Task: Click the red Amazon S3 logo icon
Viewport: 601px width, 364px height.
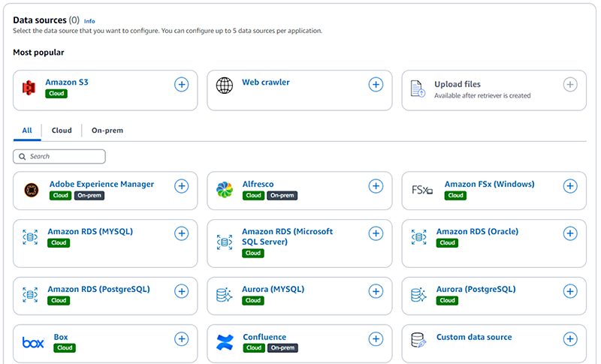Action: click(29, 88)
